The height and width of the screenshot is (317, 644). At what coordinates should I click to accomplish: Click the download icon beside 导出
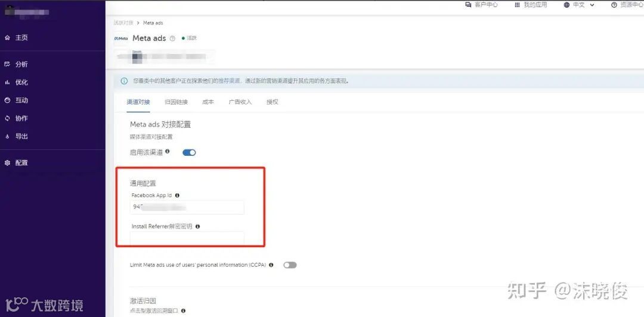click(x=7, y=137)
